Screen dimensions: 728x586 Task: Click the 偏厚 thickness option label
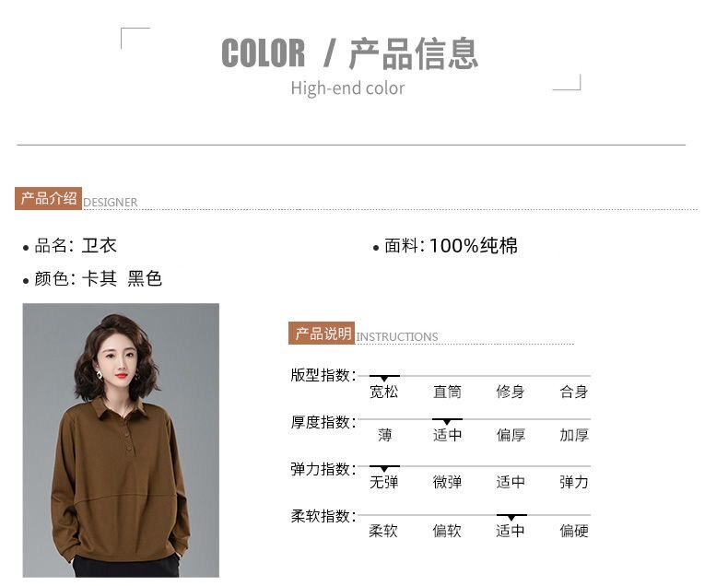point(511,435)
